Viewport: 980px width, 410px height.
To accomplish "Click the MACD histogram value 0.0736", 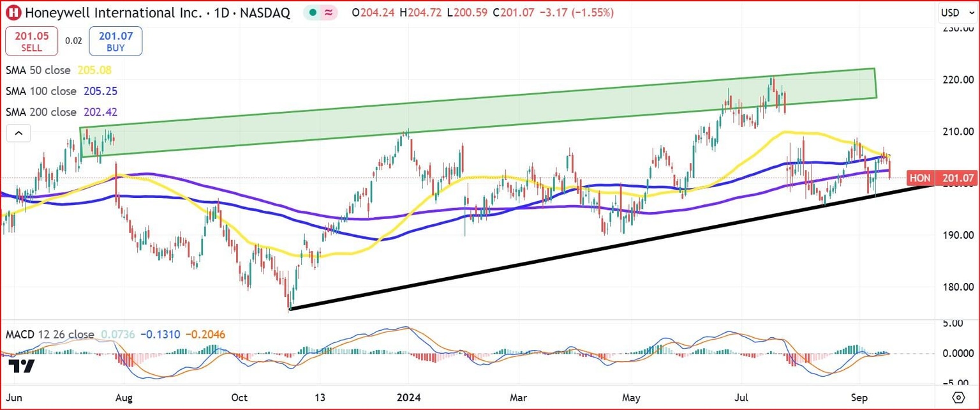I will tap(117, 335).
